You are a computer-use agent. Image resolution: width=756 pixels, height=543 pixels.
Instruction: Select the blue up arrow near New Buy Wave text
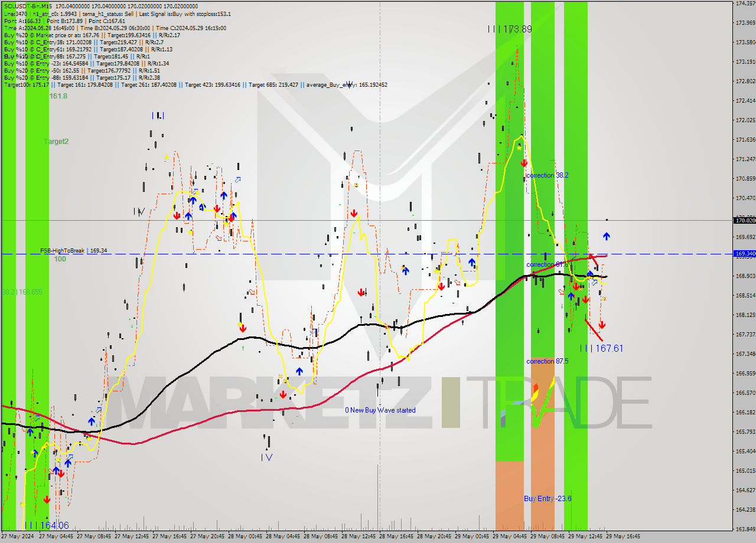(299, 372)
